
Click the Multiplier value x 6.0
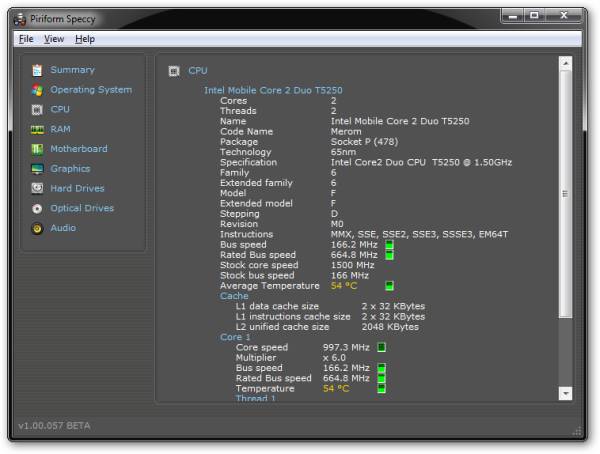coord(334,358)
